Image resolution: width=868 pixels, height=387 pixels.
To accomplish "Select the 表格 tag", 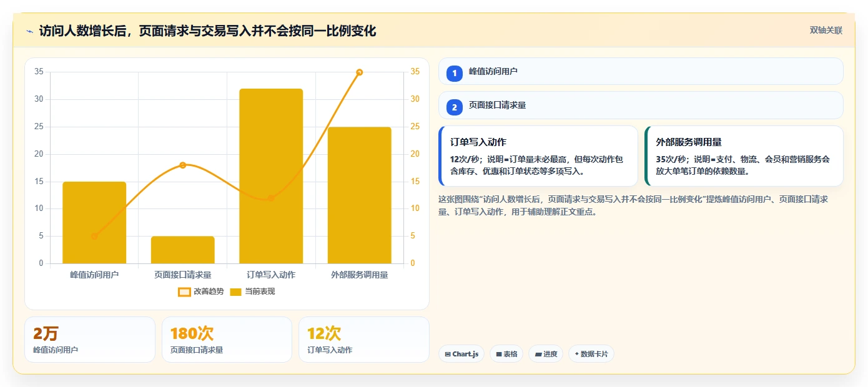I will point(506,354).
